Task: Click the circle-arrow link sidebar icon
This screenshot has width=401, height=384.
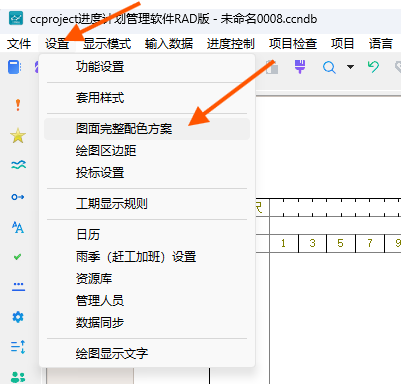Action: pos(18,197)
